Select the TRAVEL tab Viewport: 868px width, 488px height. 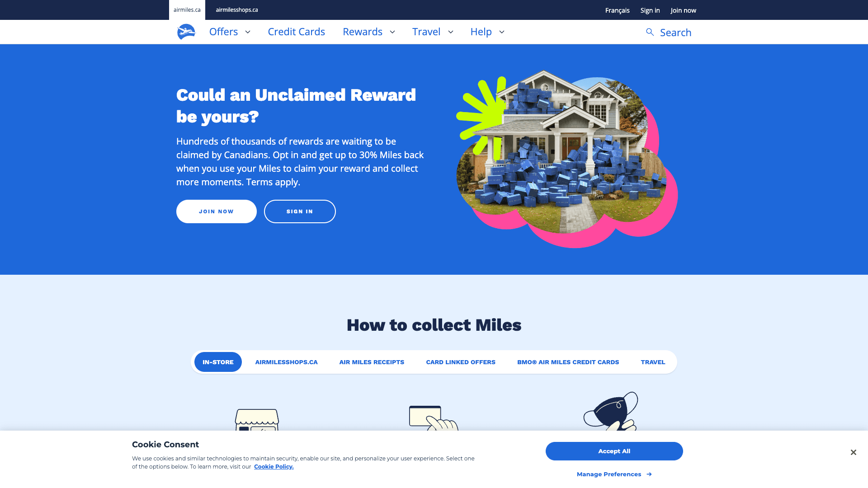(653, 361)
